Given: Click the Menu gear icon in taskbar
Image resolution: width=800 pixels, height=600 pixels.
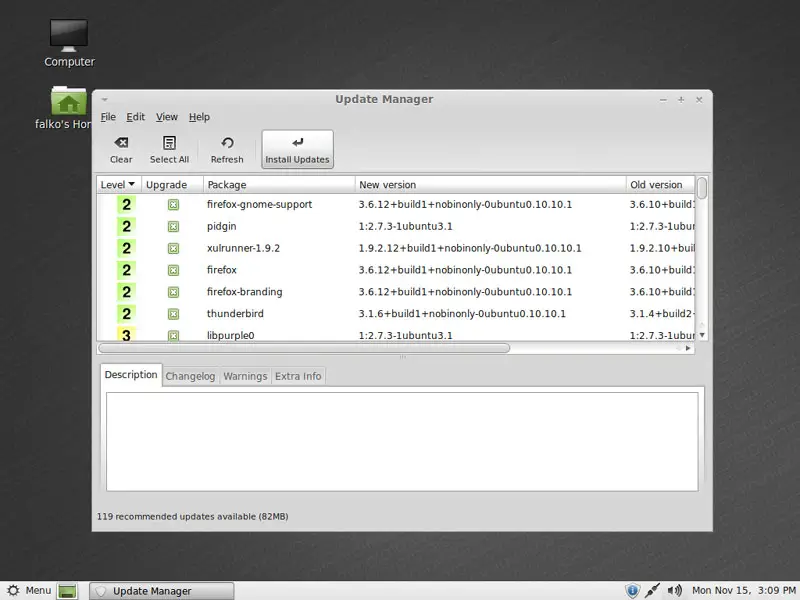Looking at the screenshot, I should pyautogui.click(x=13, y=591).
